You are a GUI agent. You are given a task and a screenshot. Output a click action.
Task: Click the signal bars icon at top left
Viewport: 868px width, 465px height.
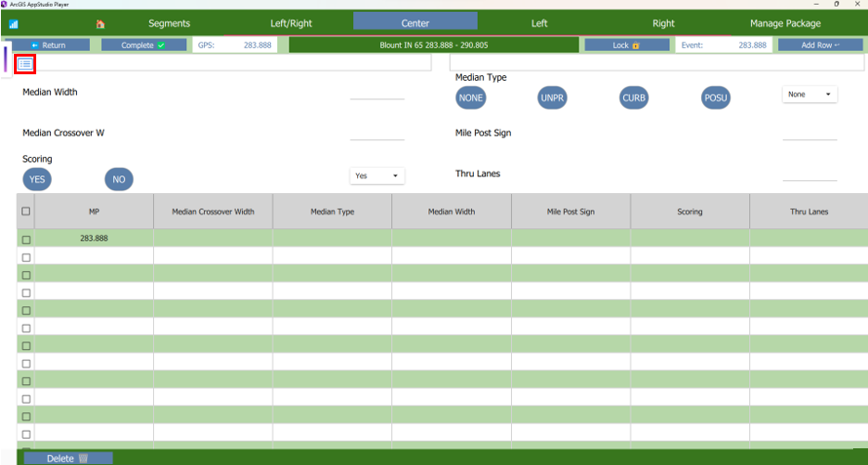[14, 24]
